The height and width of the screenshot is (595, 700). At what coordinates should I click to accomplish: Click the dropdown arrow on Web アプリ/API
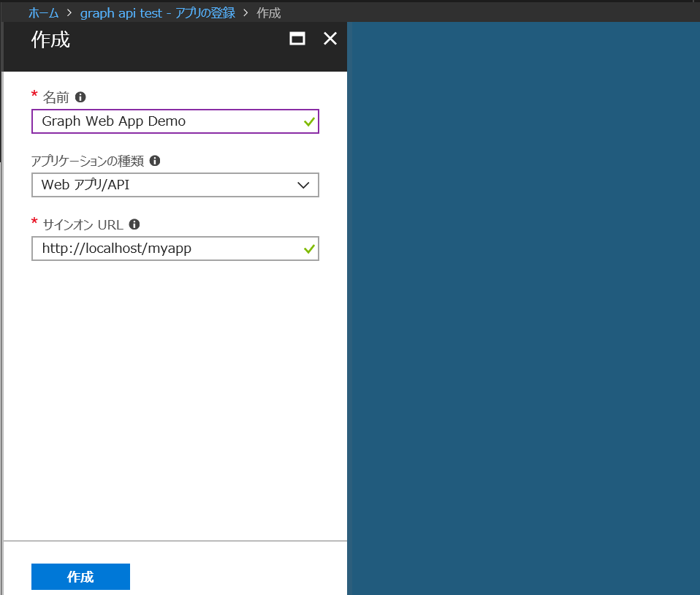click(303, 185)
